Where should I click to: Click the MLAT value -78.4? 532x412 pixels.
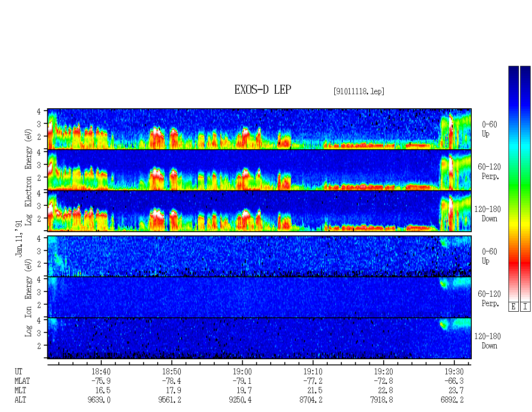[x=171, y=381]
